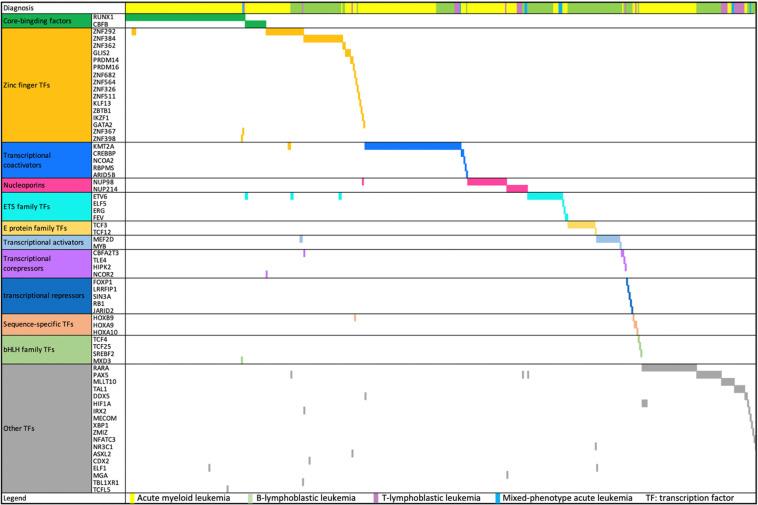Click the Transcriptional coactivators category label
Image resolution: width=758 pixels, height=505 pixels.
(44, 160)
